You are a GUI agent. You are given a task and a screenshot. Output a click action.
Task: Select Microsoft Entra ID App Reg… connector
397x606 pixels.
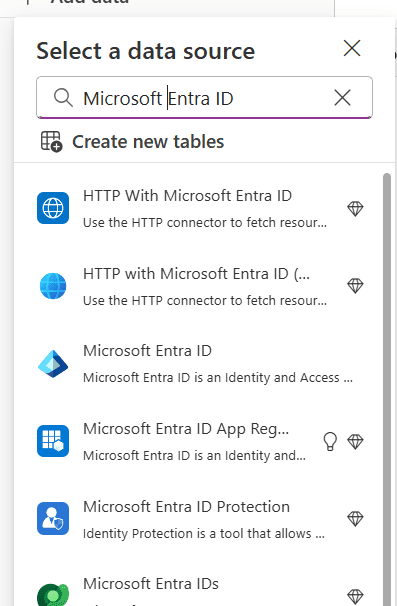(x=186, y=429)
